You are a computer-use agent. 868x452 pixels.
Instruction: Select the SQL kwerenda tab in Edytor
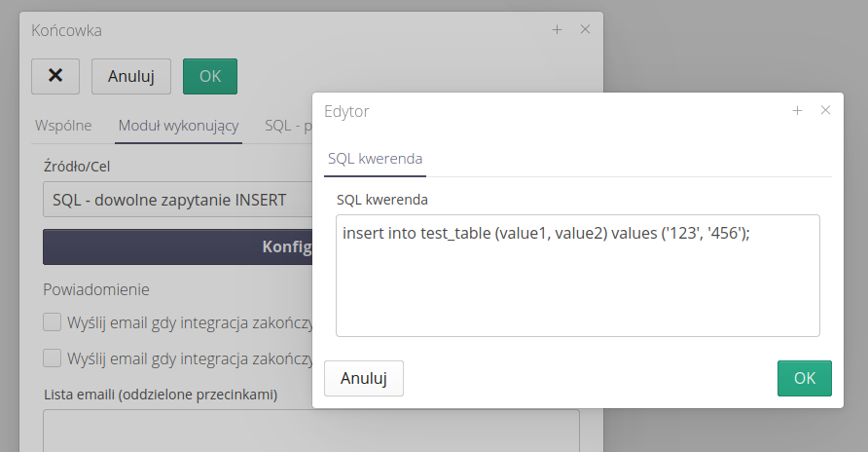click(x=376, y=158)
